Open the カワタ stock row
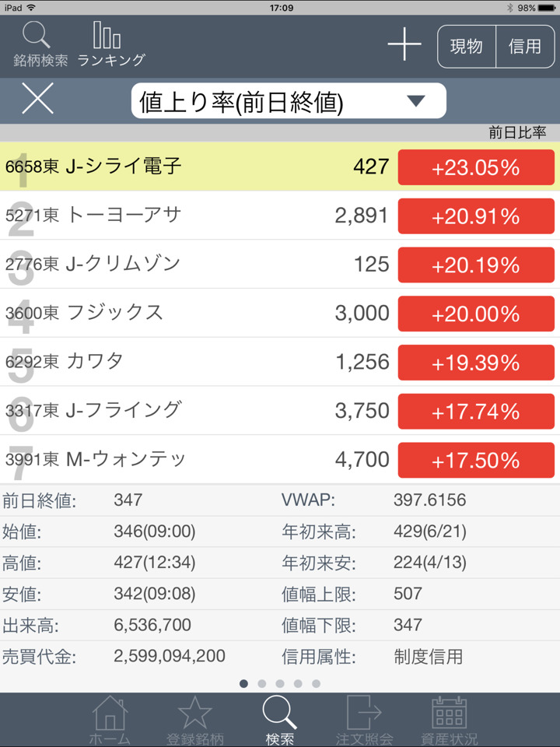This screenshot has width=560, height=747. (194, 362)
